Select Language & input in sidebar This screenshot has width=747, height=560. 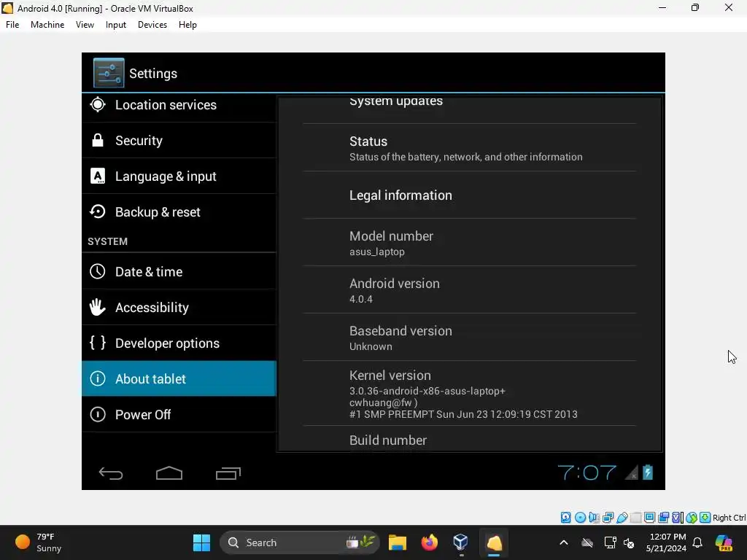click(x=179, y=176)
